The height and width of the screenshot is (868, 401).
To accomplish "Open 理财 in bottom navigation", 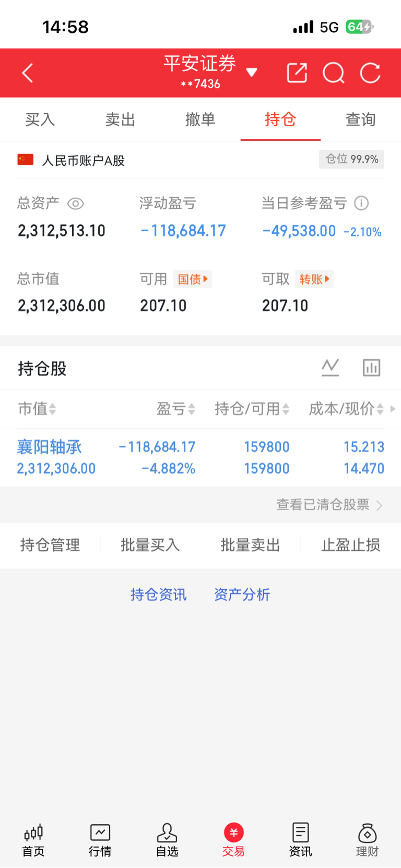I will click(367, 840).
